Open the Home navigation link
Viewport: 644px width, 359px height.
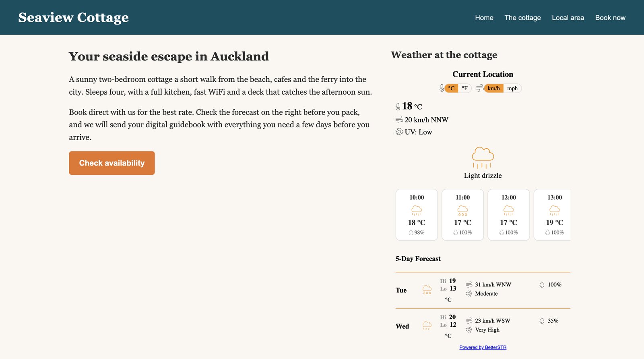coord(484,18)
